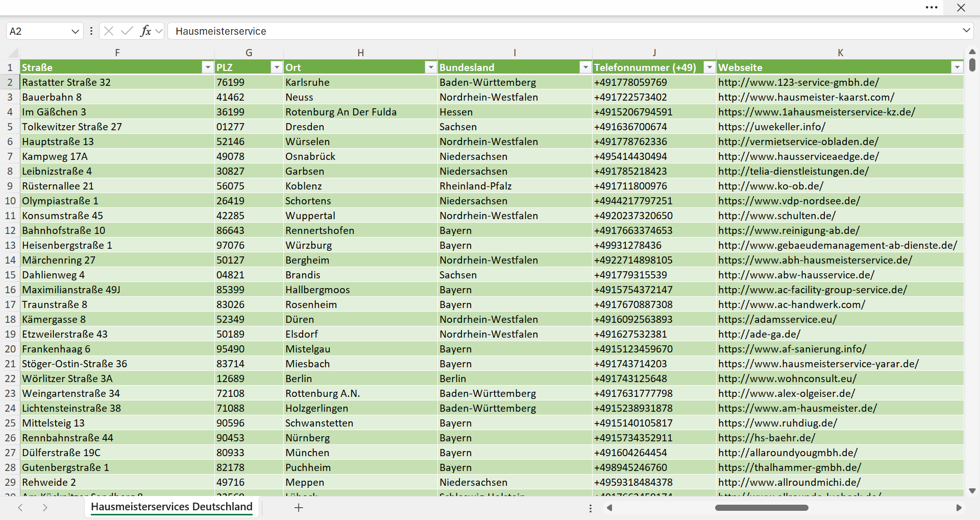Image resolution: width=980 pixels, height=520 pixels.
Task: Open the https://uwekeller.info/ link
Action: [x=772, y=127]
